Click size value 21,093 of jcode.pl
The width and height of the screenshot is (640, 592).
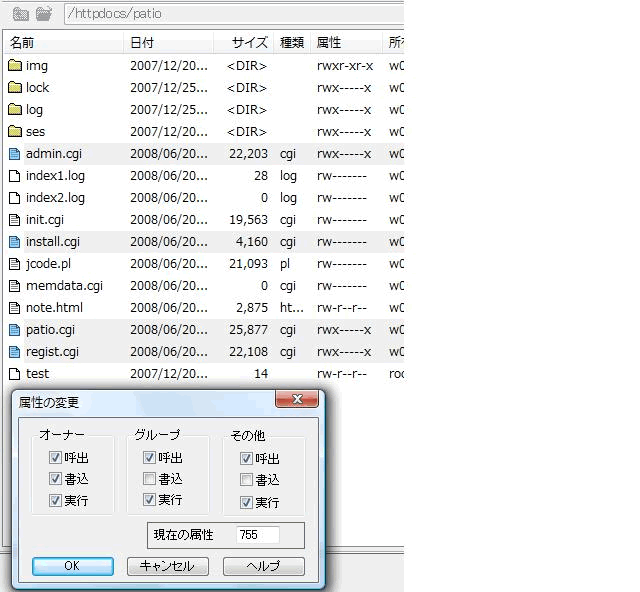pyautogui.click(x=249, y=264)
